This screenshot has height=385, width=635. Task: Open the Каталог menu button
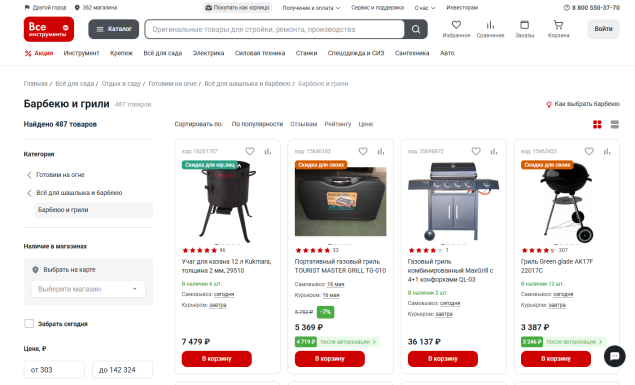(114, 29)
